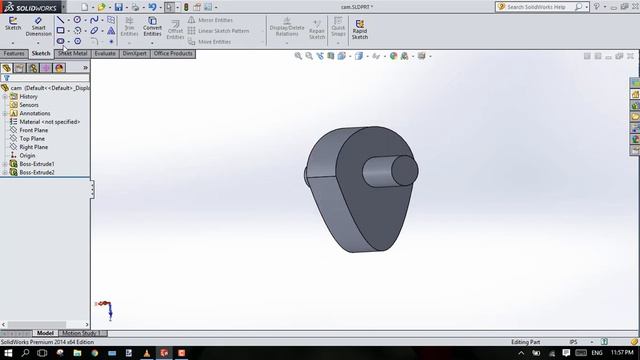The height and width of the screenshot is (360, 640).
Task: Zoom to fit the model
Action: (x=298, y=56)
